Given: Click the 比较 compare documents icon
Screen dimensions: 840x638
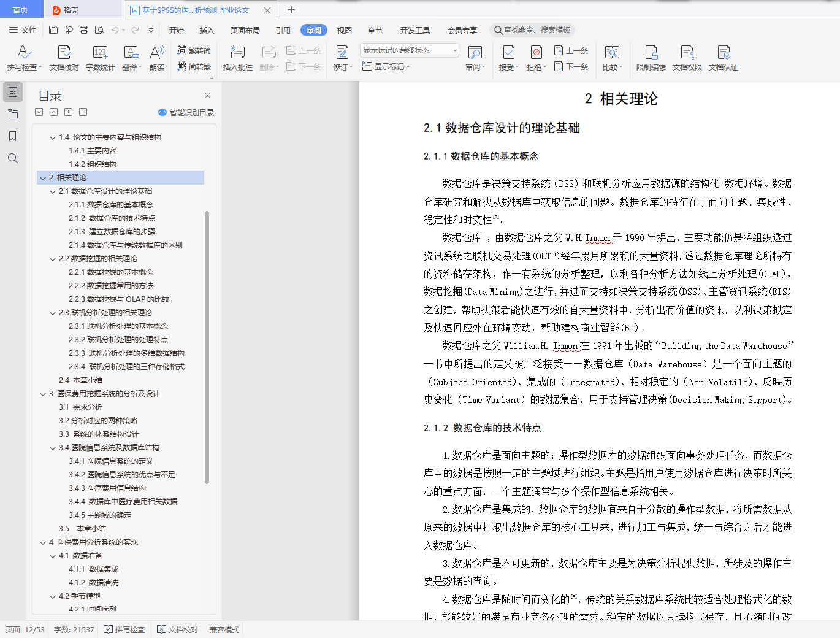Looking at the screenshot, I should 612,53.
